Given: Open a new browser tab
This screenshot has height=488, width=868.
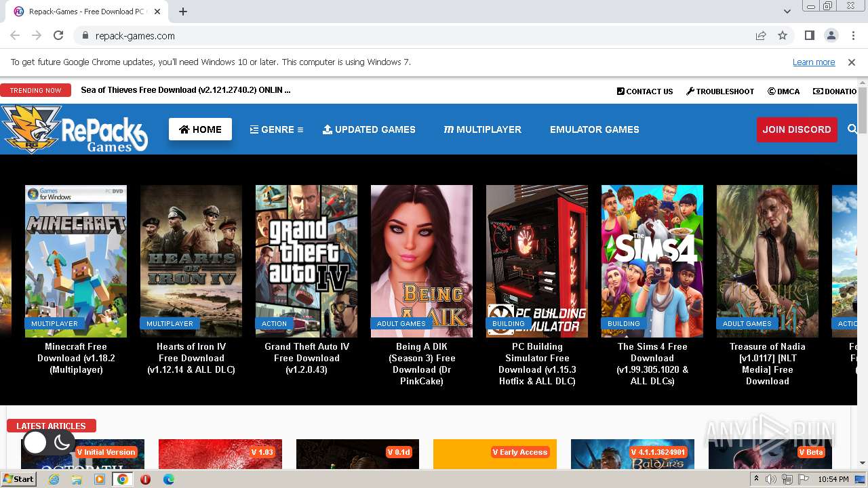Looking at the screenshot, I should pyautogui.click(x=182, y=12).
